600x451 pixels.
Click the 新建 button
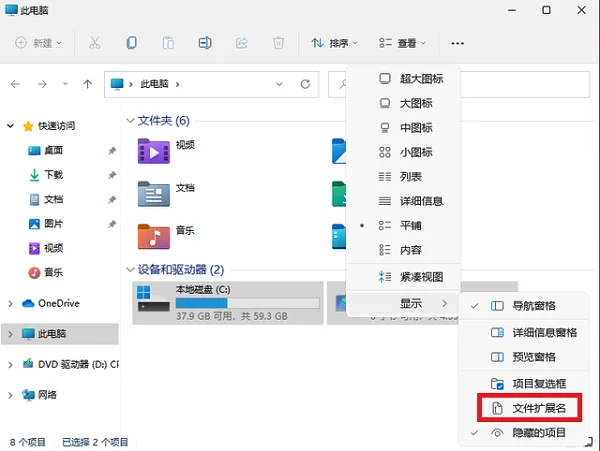point(40,43)
